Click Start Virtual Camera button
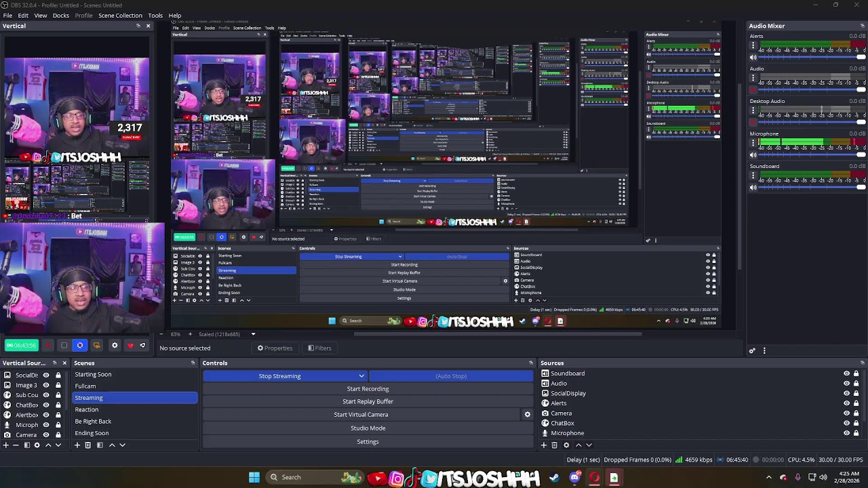 point(361,415)
